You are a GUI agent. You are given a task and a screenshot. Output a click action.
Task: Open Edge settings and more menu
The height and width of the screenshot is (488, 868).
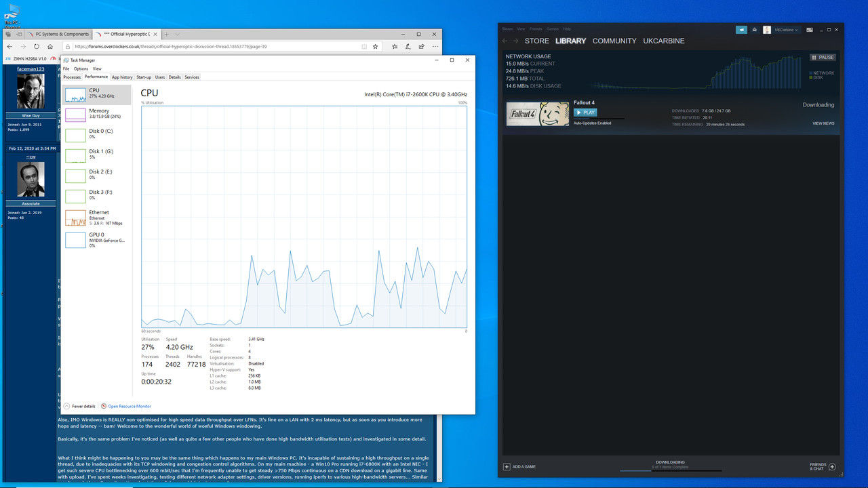tap(434, 47)
